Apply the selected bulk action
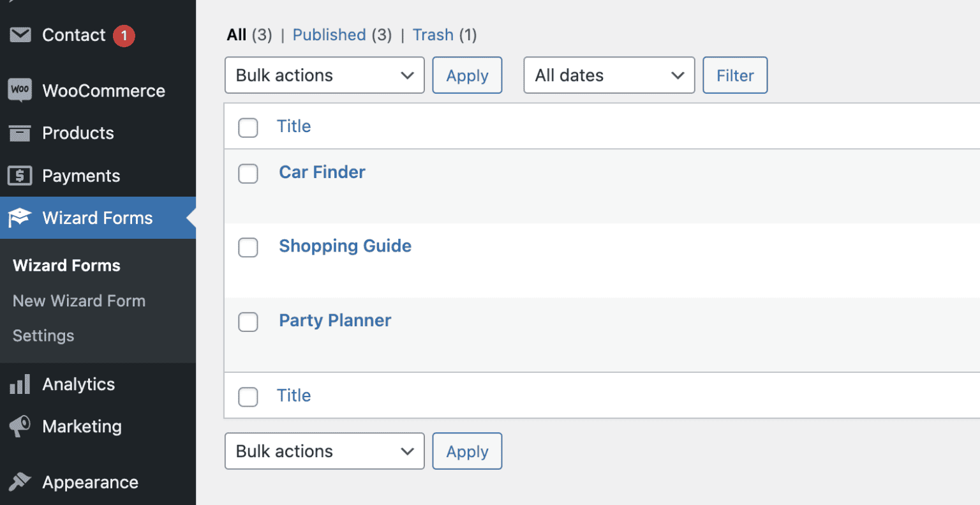980x505 pixels. tap(467, 75)
